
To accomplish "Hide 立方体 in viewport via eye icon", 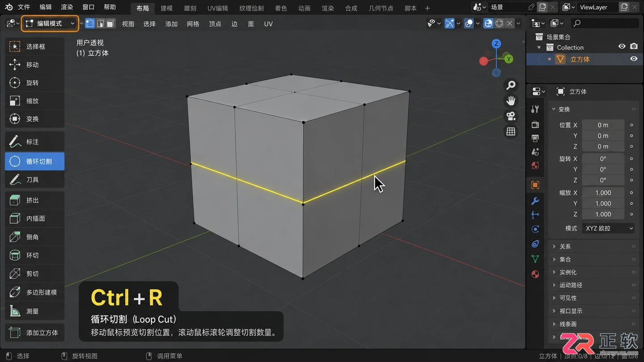I will click(x=634, y=59).
